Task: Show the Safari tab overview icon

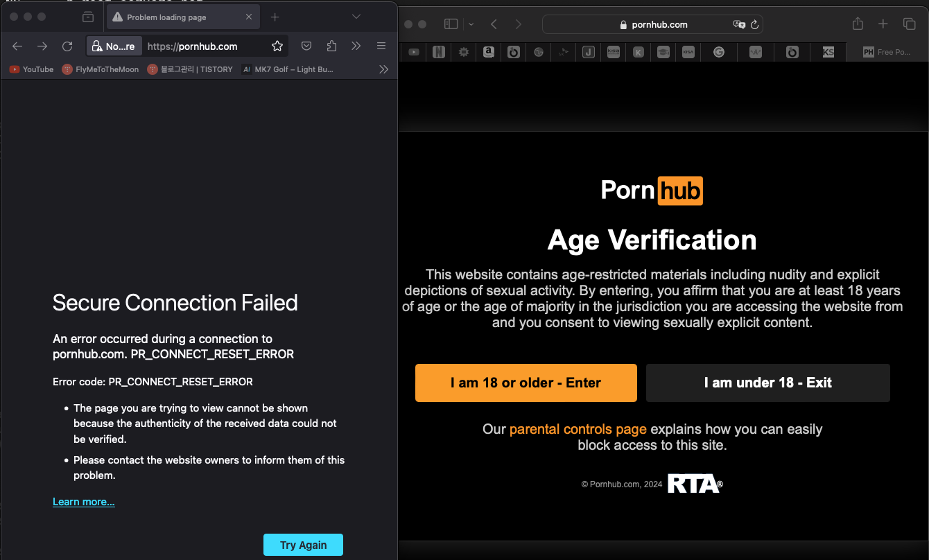Action: click(910, 24)
